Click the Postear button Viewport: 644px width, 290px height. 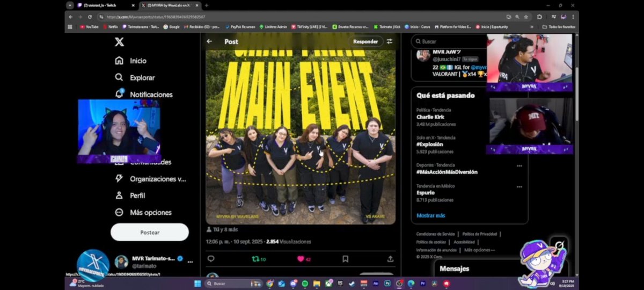150,232
